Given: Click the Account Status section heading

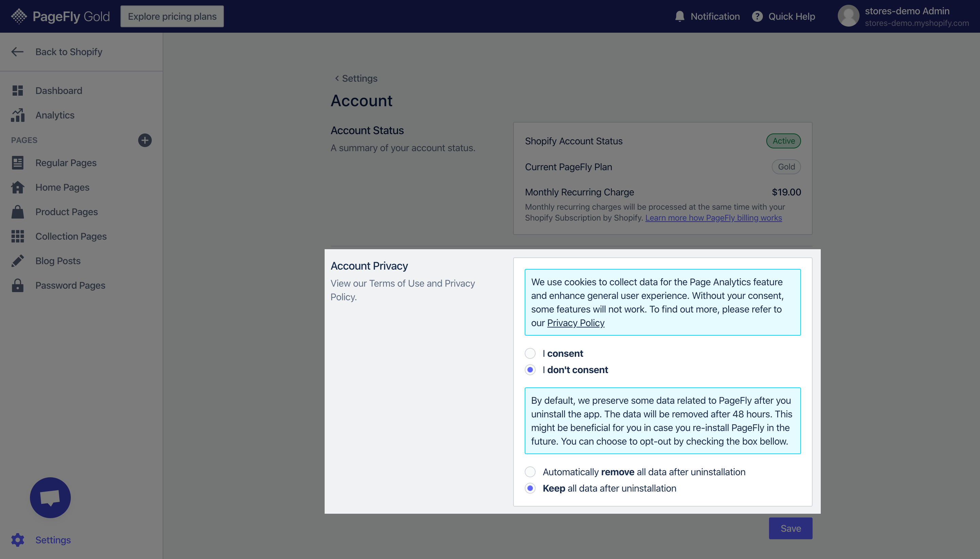Looking at the screenshot, I should click(x=367, y=130).
